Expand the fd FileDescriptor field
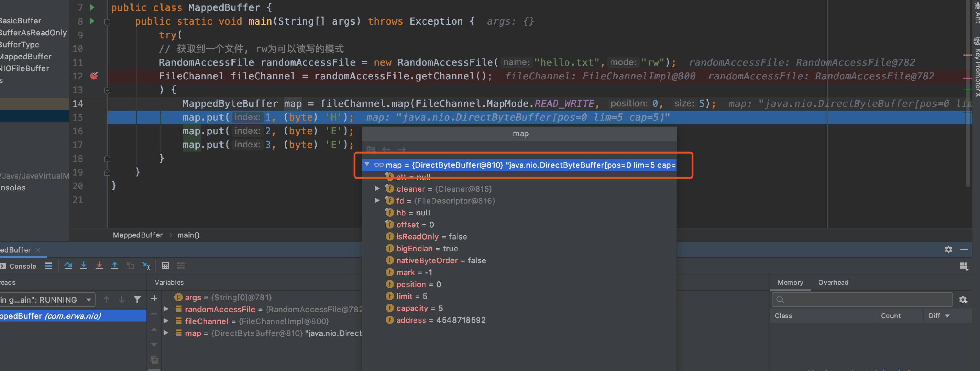The width and height of the screenshot is (980, 371). pos(377,200)
